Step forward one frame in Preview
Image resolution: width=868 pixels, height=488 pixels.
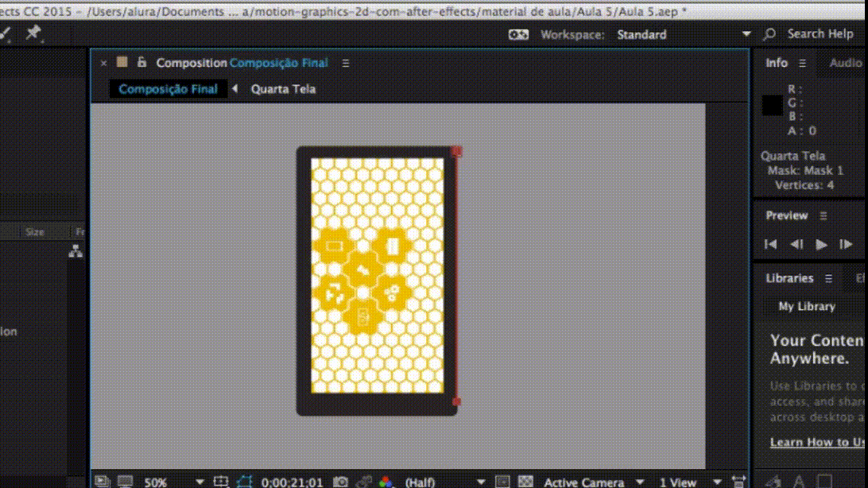(x=847, y=245)
